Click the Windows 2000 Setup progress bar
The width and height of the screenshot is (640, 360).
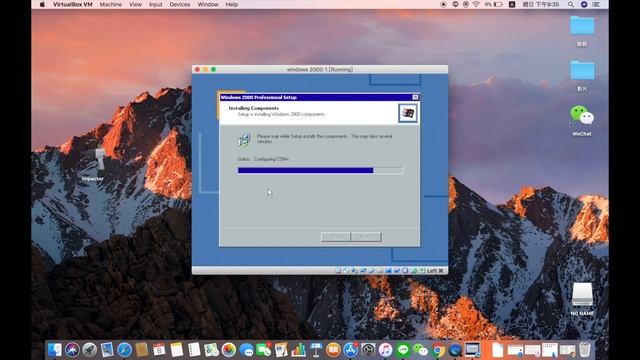click(320, 171)
